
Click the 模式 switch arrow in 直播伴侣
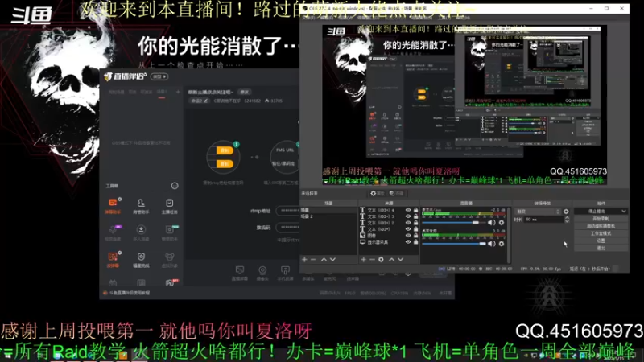click(159, 76)
